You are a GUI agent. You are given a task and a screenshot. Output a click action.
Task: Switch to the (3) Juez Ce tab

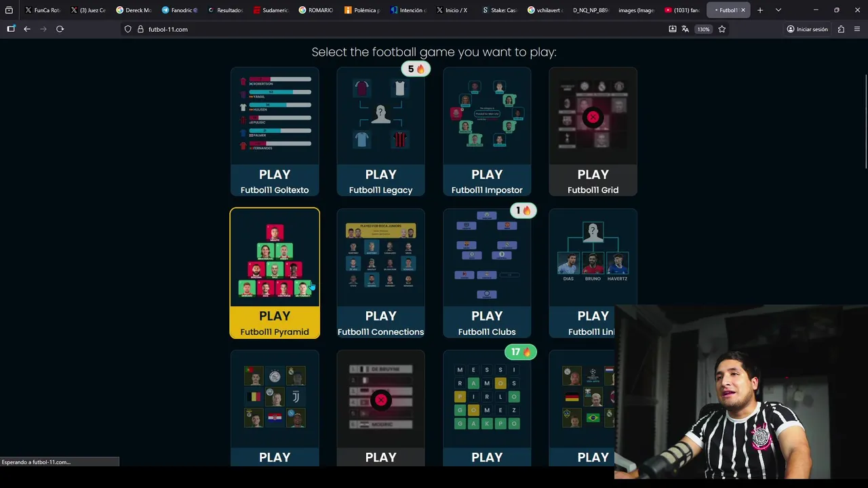tap(87, 10)
